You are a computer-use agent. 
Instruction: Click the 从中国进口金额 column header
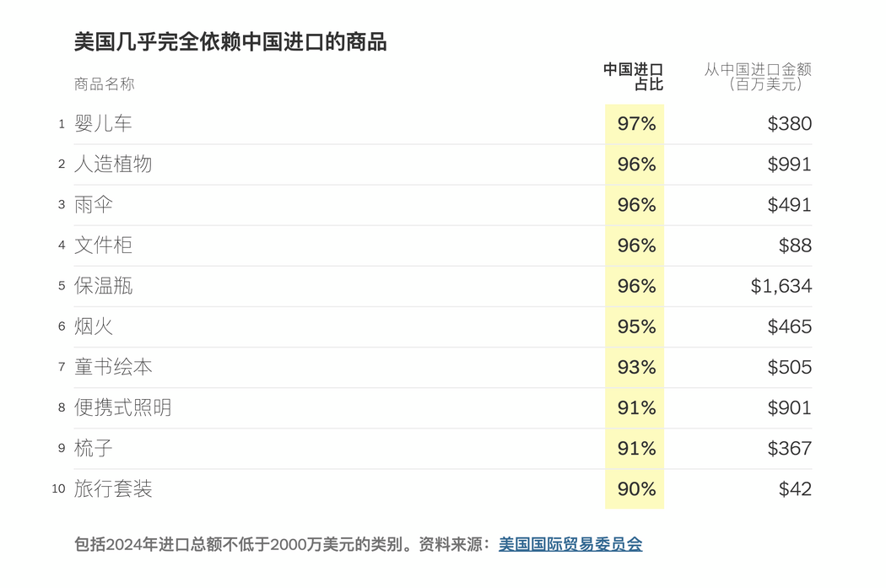click(x=757, y=77)
